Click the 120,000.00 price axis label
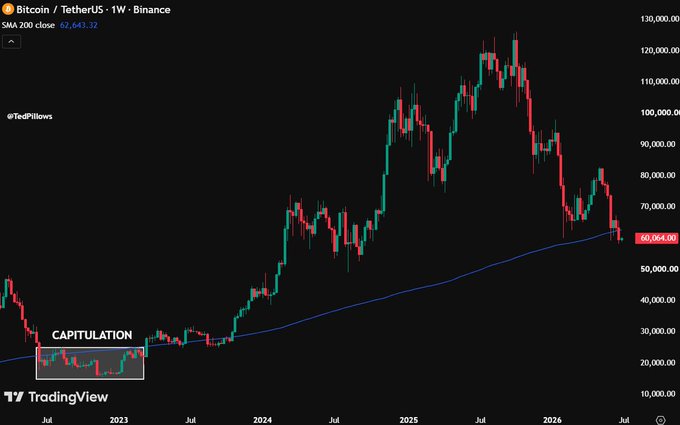The image size is (680, 425). [x=660, y=50]
